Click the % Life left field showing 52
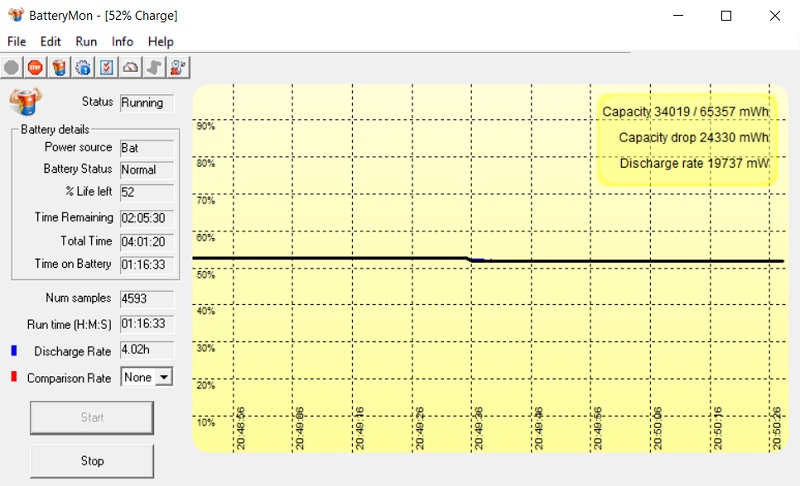The width and height of the screenshot is (800, 486). pos(147,193)
